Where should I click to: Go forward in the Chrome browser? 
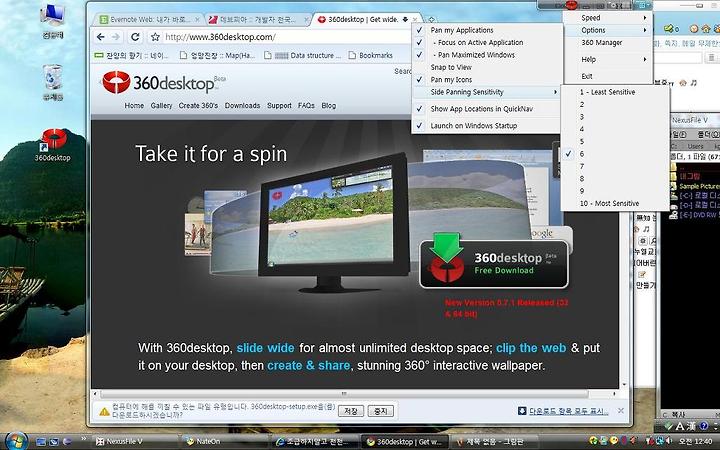pos(116,37)
